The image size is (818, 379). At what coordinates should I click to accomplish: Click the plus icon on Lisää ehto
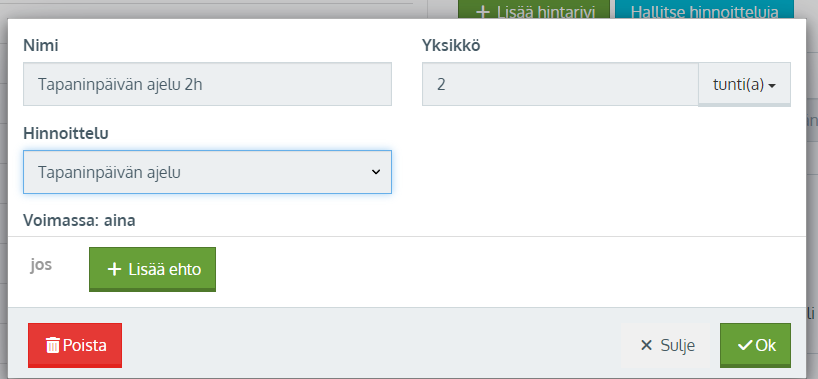coord(114,269)
